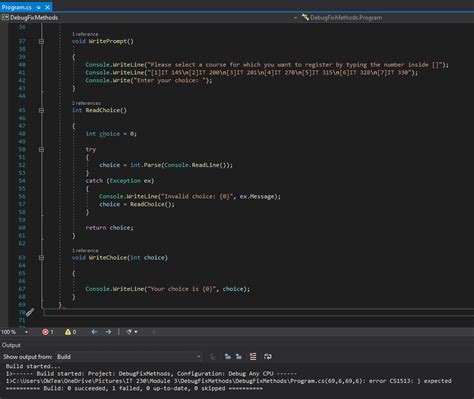Click the red error count indicator
The image size is (474, 399).
click(48, 332)
